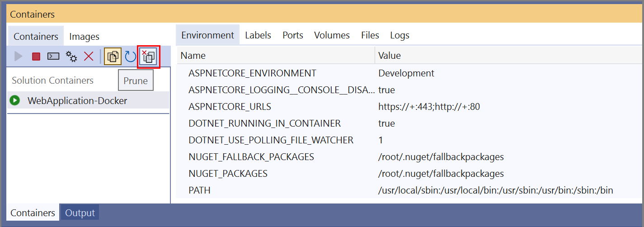The height and width of the screenshot is (227, 644).
Task: Select the ASPNETCORE_URLS row
Action: pos(410,107)
